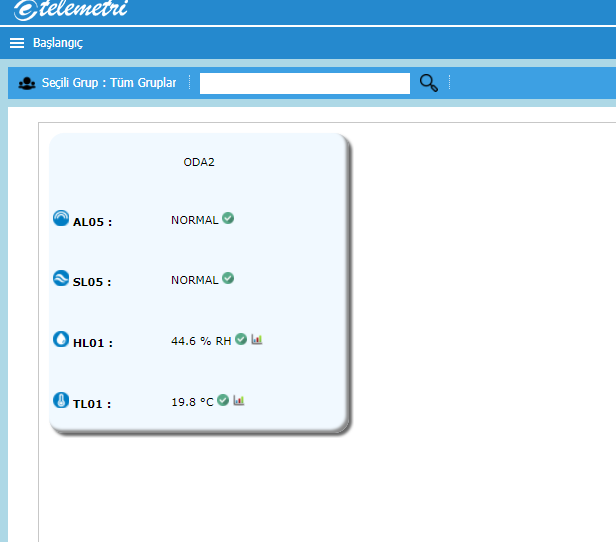Click the green check beside 44.6 % RH

pyautogui.click(x=241, y=339)
